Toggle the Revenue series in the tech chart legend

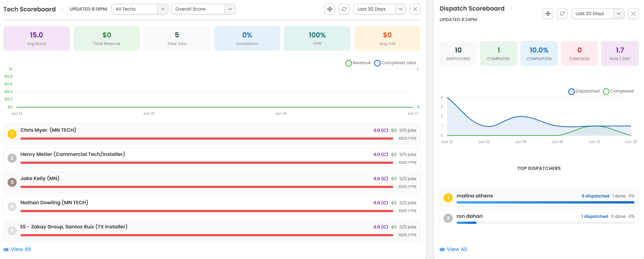[358, 63]
